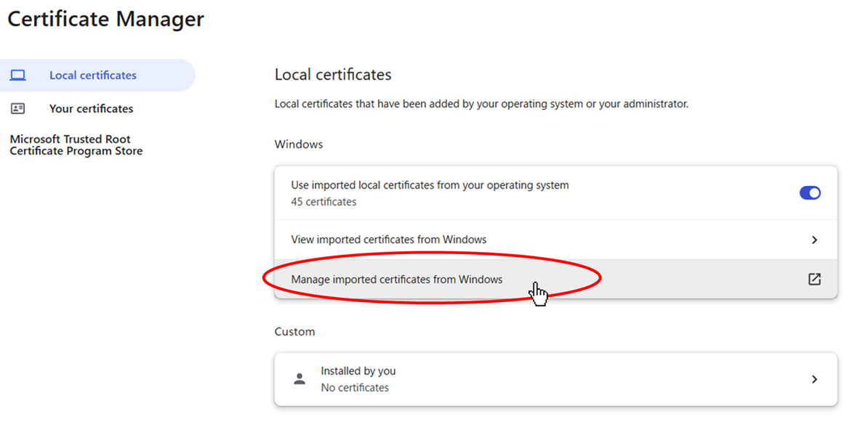Viewport: 868px width, 427px height.
Task: Click Manage imported certificates from Windows text
Action: click(x=397, y=280)
